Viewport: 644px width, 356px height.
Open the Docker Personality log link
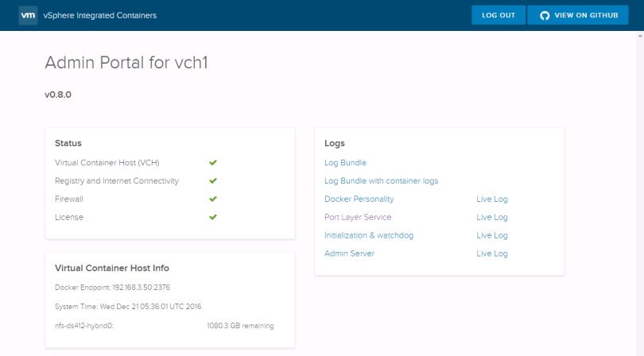(359, 199)
